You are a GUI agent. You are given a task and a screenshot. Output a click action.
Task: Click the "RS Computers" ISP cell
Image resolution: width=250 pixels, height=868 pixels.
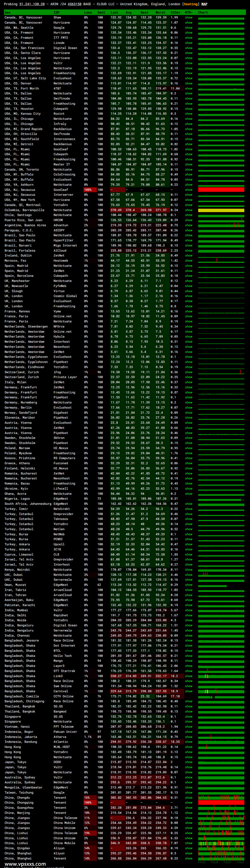point(64,458)
